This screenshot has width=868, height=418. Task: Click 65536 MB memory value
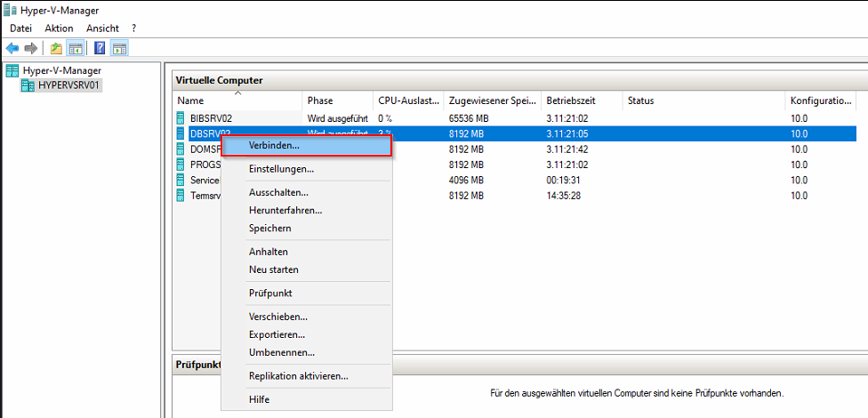point(469,118)
